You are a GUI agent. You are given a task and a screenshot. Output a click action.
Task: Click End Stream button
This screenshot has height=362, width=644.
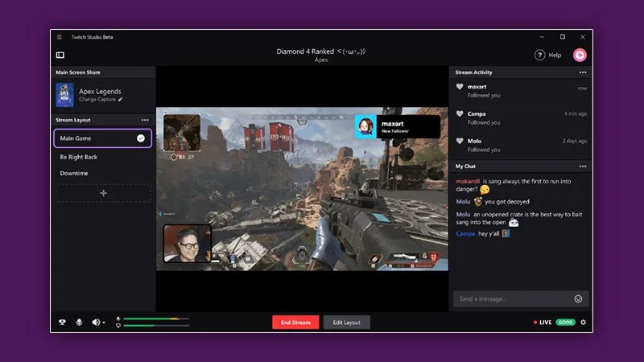pos(295,323)
